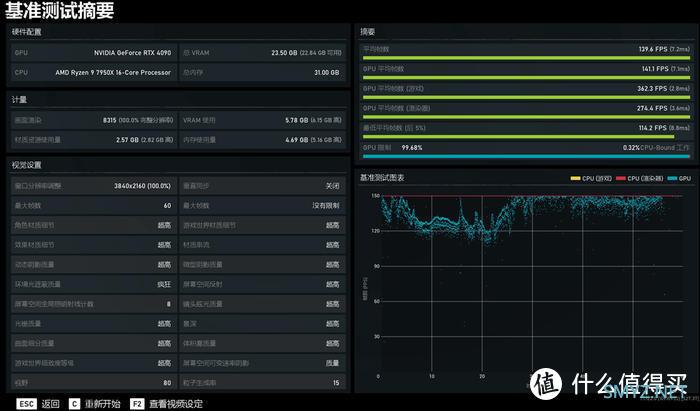Click the cyan GPU 限制 99.68% bar

click(x=526, y=156)
